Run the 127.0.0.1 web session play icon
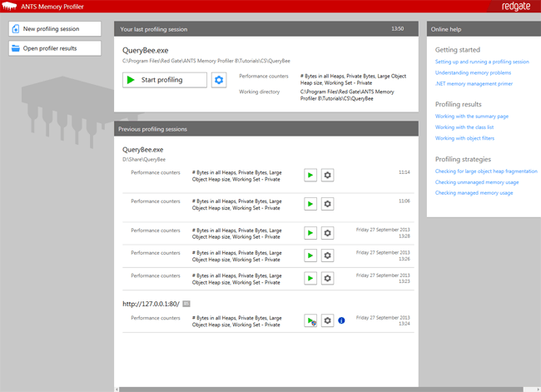541x392 pixels. (310, 320)
